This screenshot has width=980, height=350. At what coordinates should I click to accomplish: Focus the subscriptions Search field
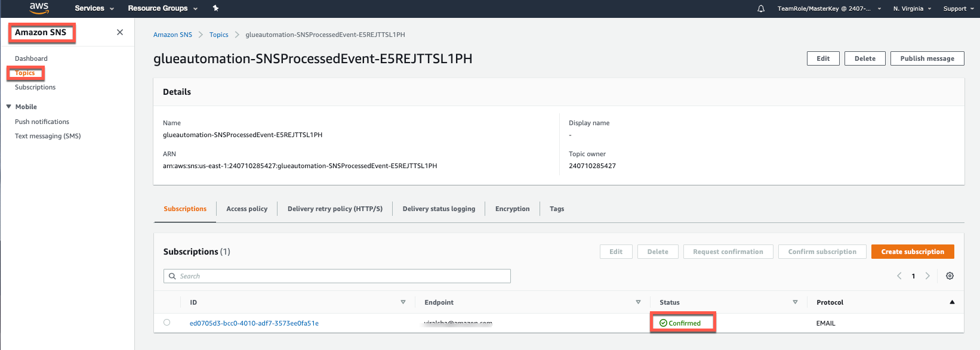point(337,276)
